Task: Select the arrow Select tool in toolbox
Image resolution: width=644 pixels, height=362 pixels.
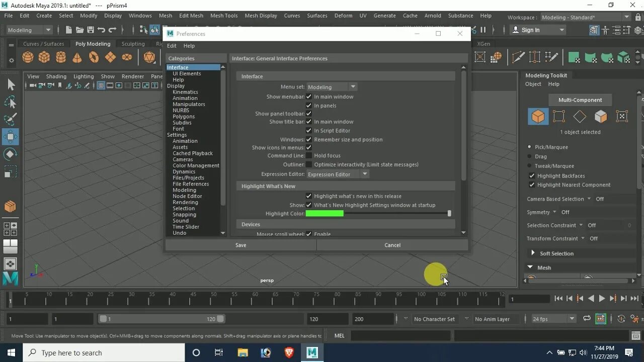Action: pos(11,84)
